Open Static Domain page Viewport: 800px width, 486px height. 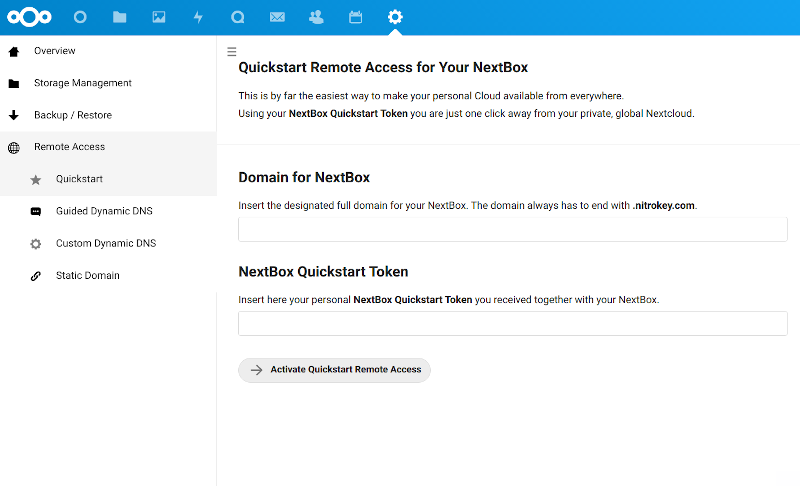pos(108,275)
